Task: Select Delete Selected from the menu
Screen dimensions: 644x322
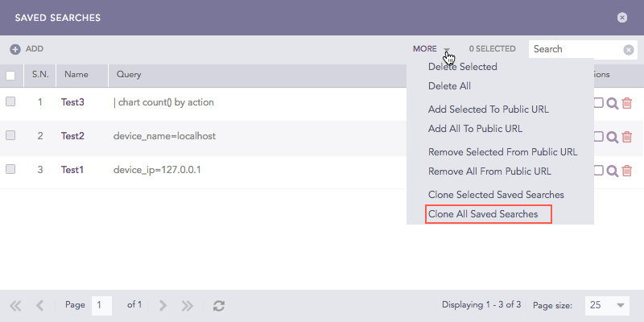Action: (x=462, y=67)
